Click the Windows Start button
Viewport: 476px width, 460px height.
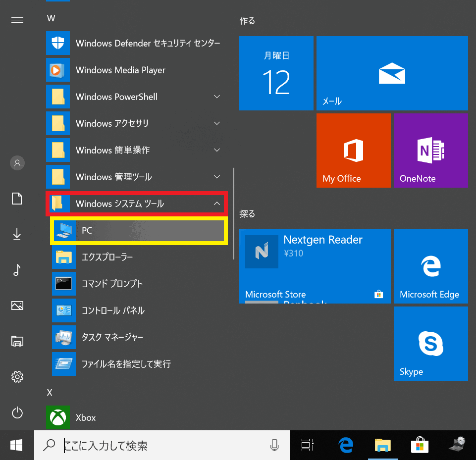[16, 446]
